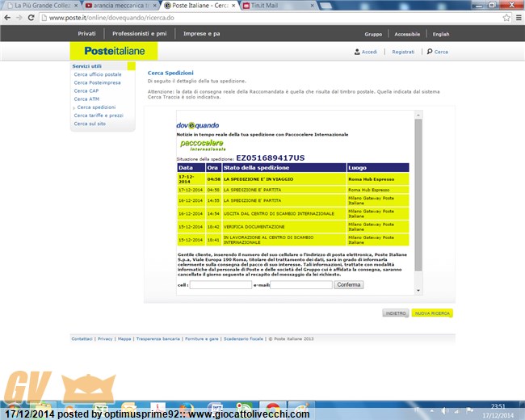Open the Gruppo link
This screenshot has width=525, height=420.
click(x=373, y=34)
